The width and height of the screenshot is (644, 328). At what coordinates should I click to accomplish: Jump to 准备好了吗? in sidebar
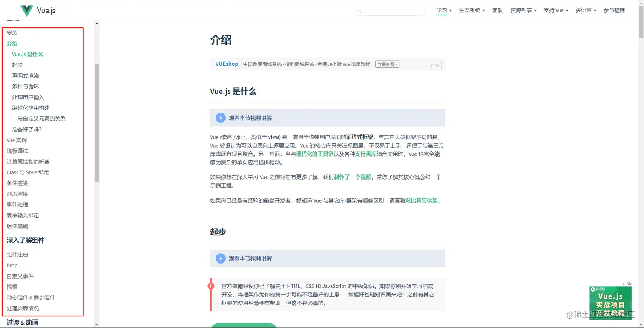[x=27, y=129]
